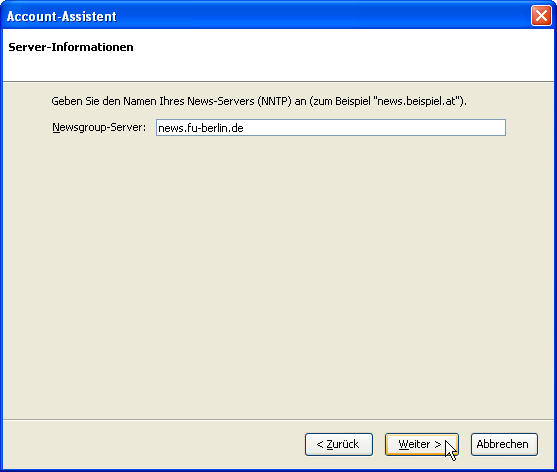Choose the "Weiter >" navigation button
This screenshot has height=472, width=557.
[x=422, y=444]
